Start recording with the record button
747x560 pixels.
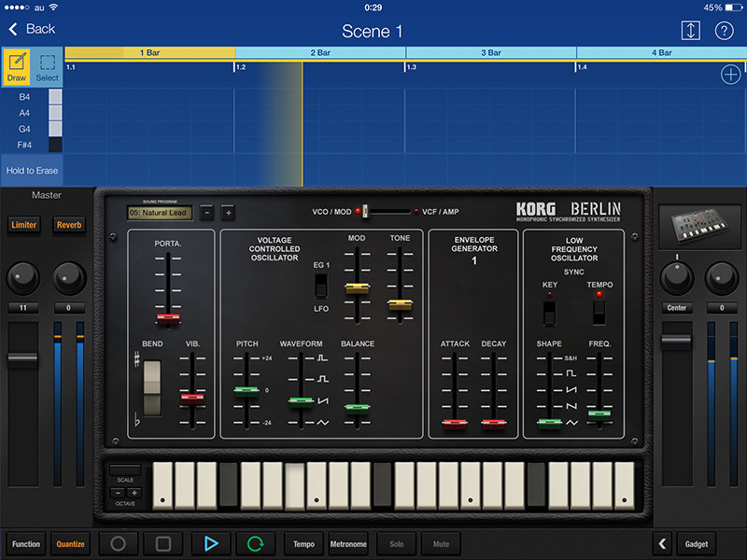119,544
